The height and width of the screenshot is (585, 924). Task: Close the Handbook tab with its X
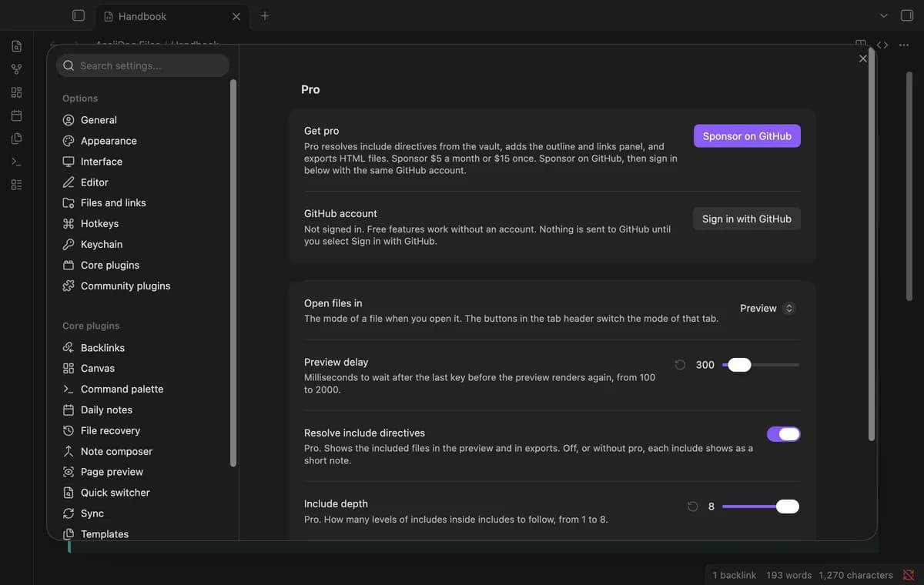coord(236,16)
